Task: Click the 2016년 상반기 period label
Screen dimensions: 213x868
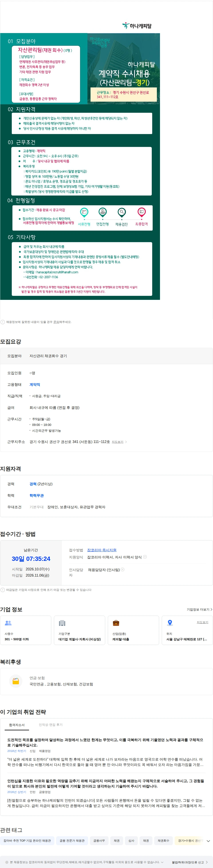Action: [x=17, y=792]
